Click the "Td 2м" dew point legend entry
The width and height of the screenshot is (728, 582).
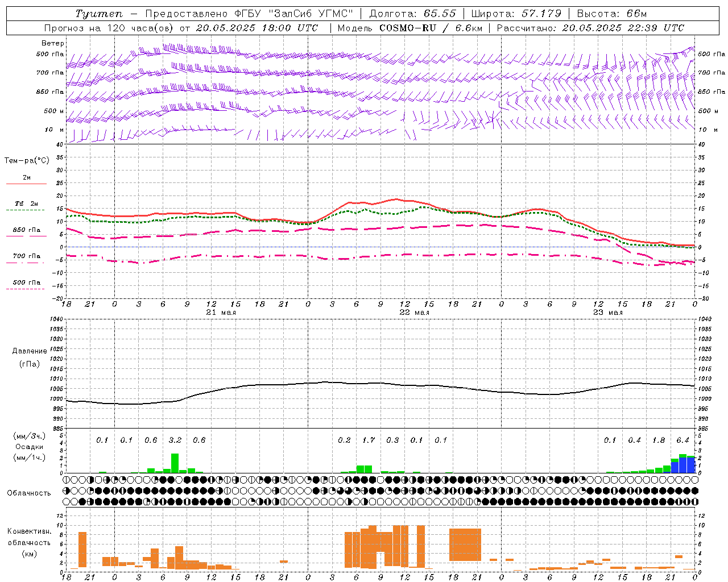[x=27, y=203]
